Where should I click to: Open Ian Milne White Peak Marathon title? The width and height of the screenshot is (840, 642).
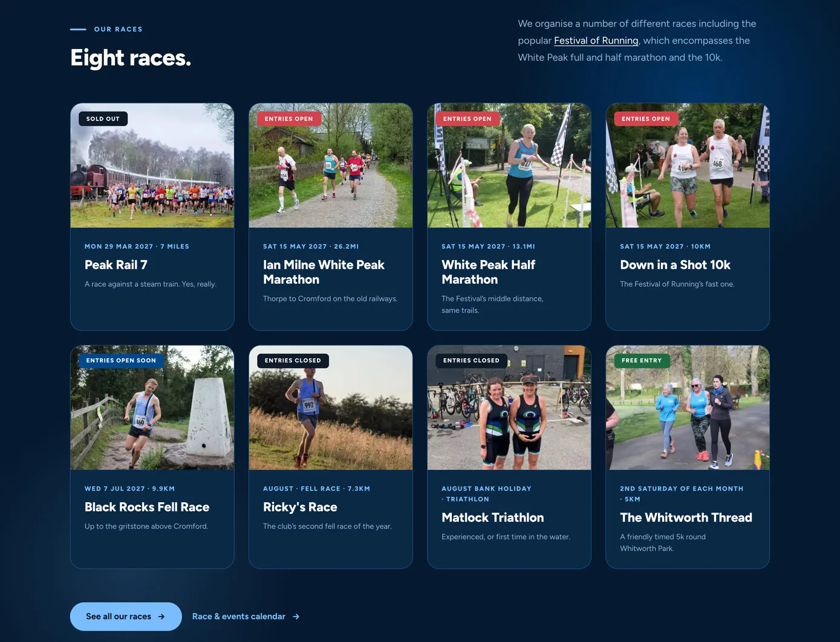[324, 272]
